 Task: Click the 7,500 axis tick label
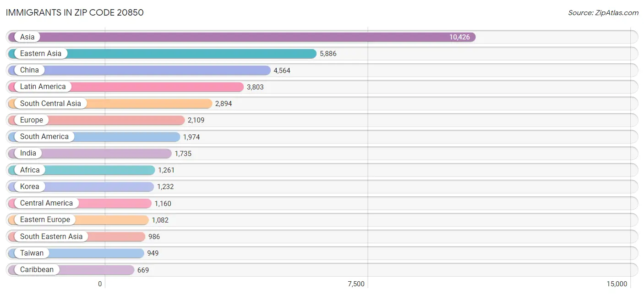(x=356, y=284)
